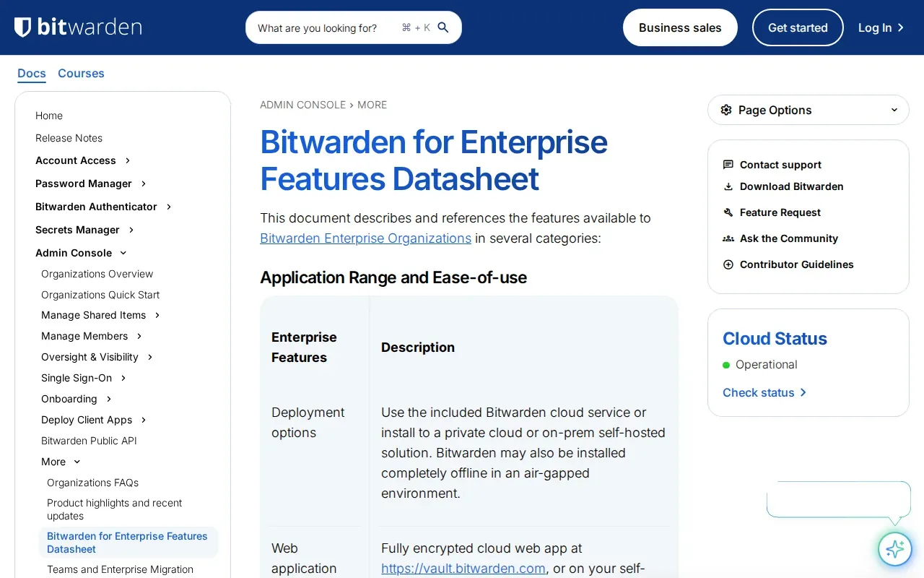Screen dimensions: 924x578
Task: Expand Oversight & Visibility chevron
Action: (x=150, y=357)
